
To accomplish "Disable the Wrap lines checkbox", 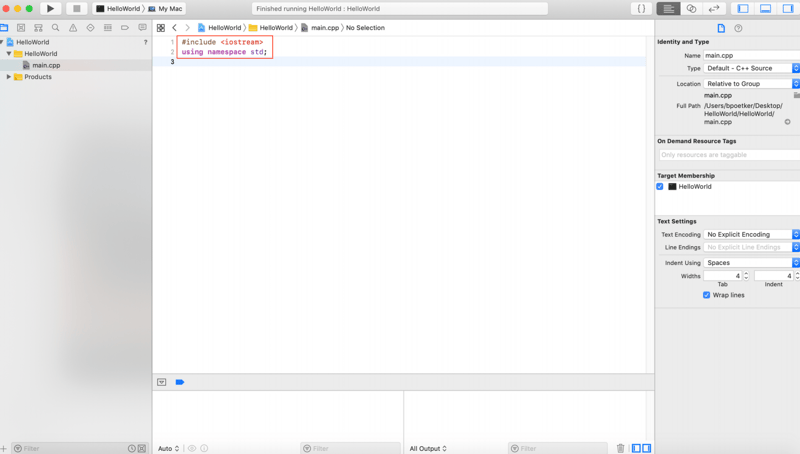I will point(707,295).
